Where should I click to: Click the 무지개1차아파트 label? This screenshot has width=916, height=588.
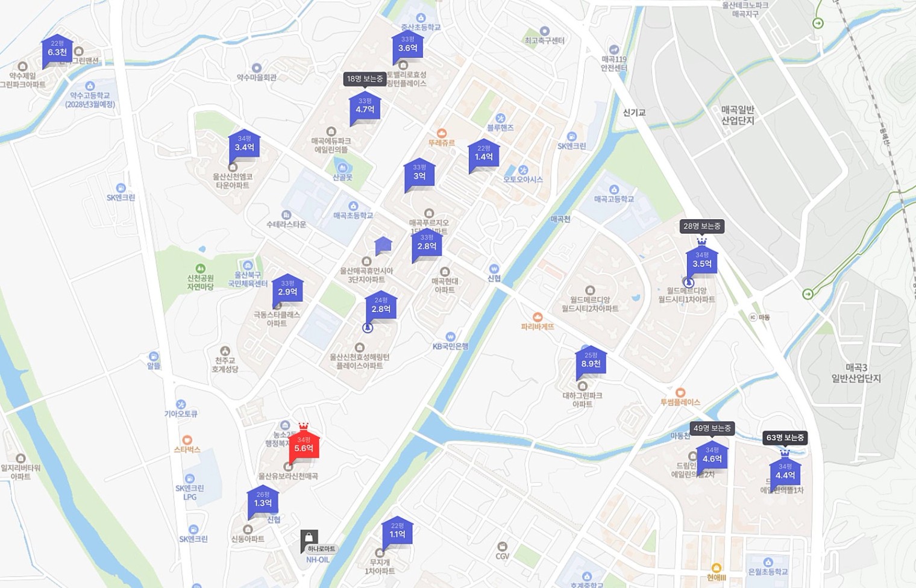click(x=380, y=567)
